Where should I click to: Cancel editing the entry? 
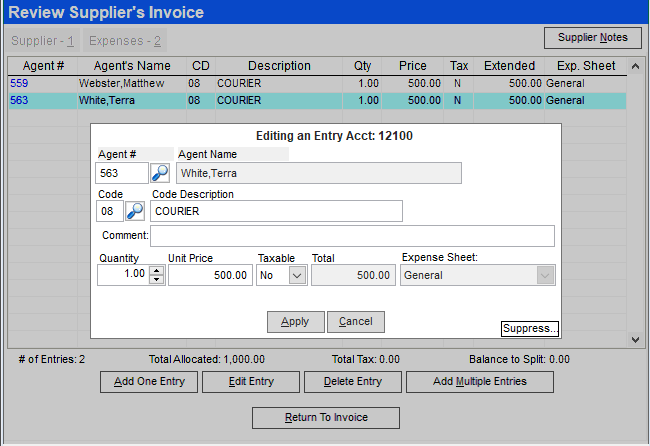coord(356,322)
